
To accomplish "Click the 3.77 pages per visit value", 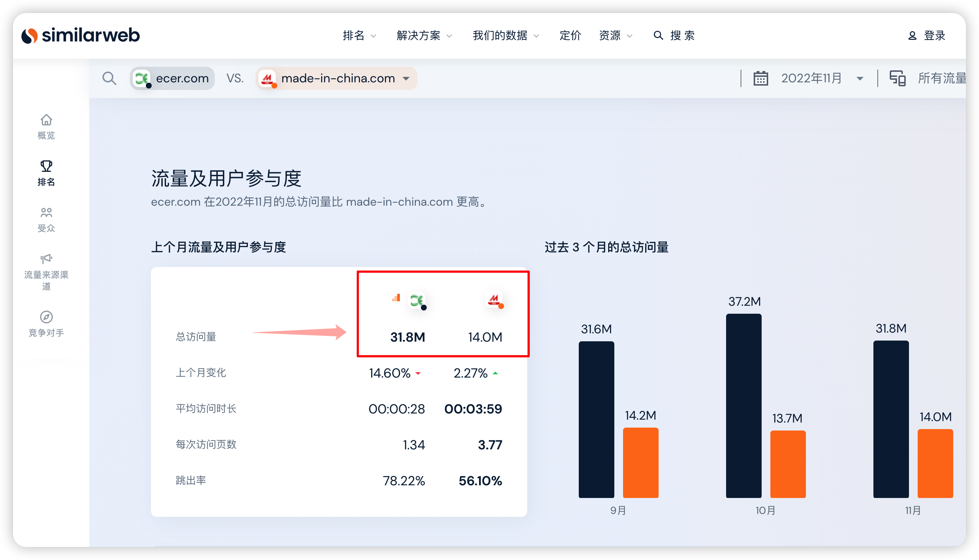I will point(490,445).
